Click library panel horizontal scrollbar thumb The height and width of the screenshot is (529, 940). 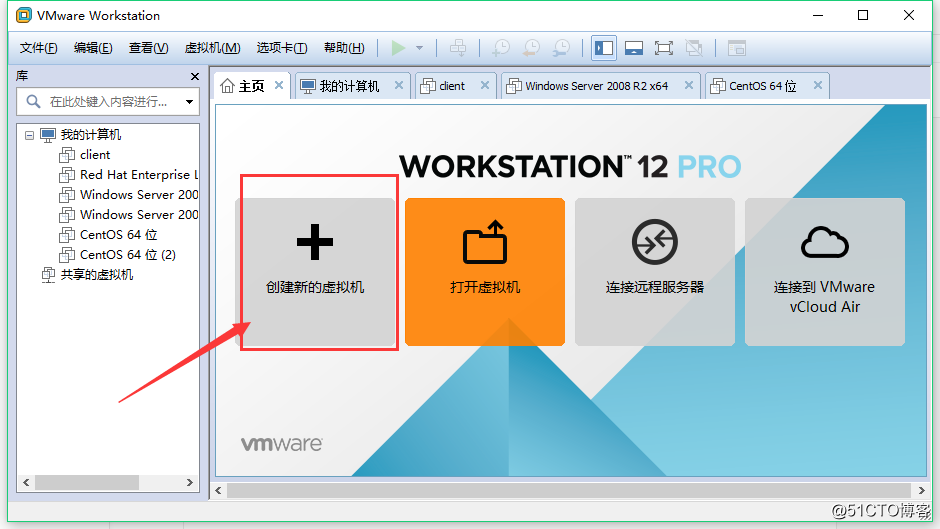[87, 482]
